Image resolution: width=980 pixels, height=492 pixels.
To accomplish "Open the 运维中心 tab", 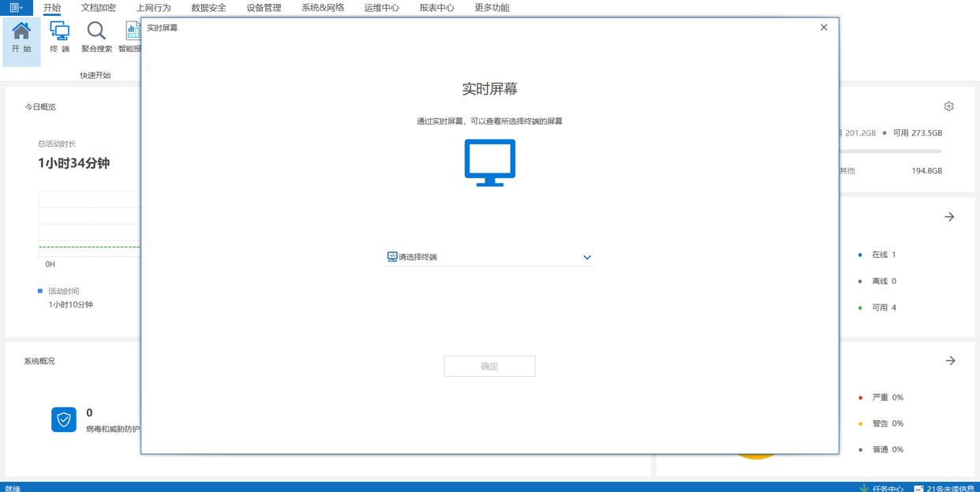I will [382, 8].
